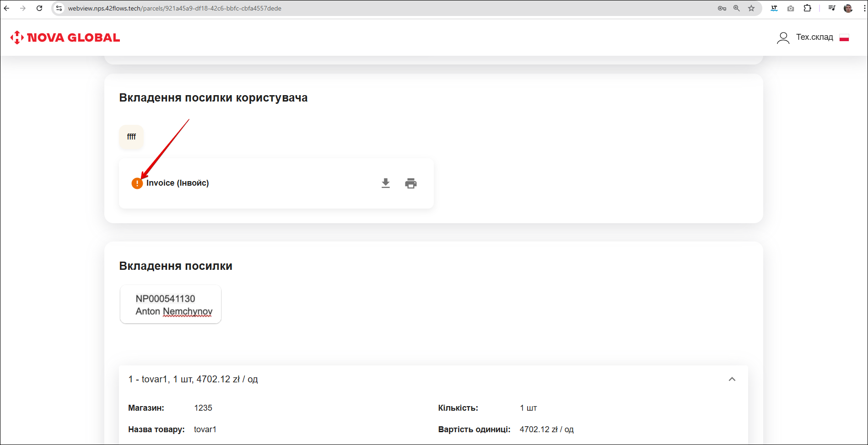Click the orange warning icon beside Invoice
Screen dimensions: 868x445
137,183
